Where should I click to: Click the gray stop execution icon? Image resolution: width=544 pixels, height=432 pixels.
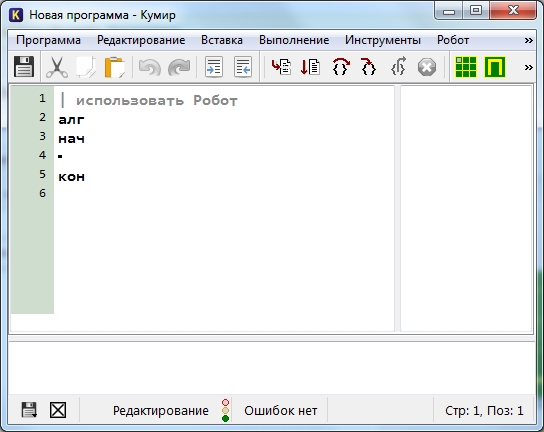point(427,67)
